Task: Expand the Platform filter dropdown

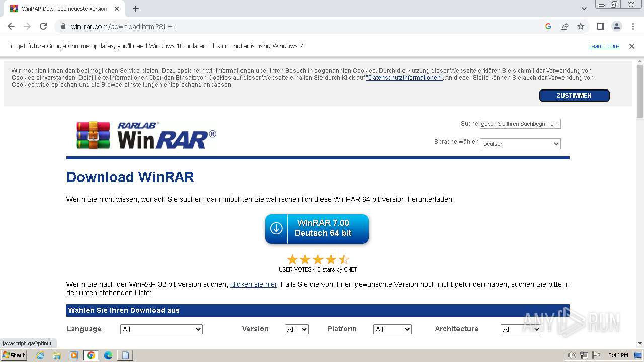Action: pyautogui.click(x=392, y=329)
